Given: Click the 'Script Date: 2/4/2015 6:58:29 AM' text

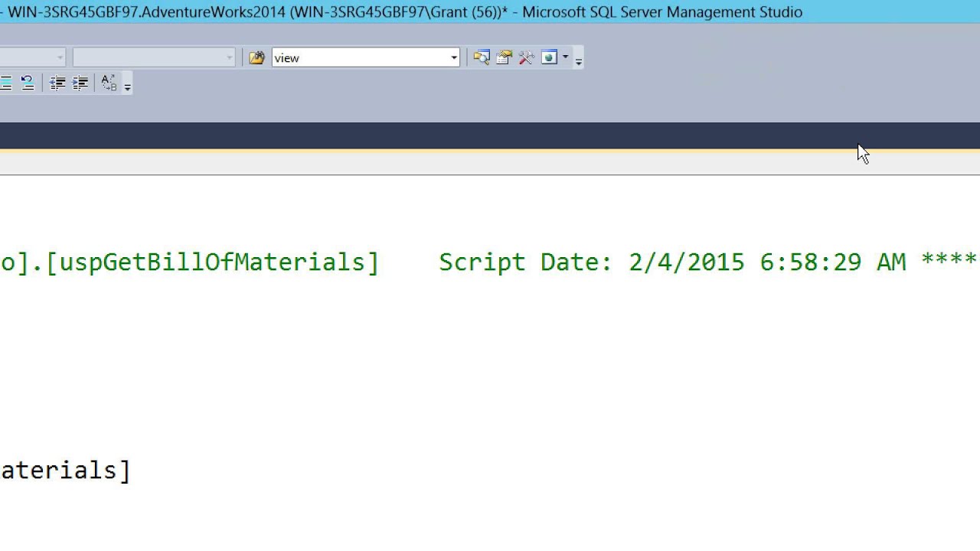Looking at the screenshot, I should 672,262.
